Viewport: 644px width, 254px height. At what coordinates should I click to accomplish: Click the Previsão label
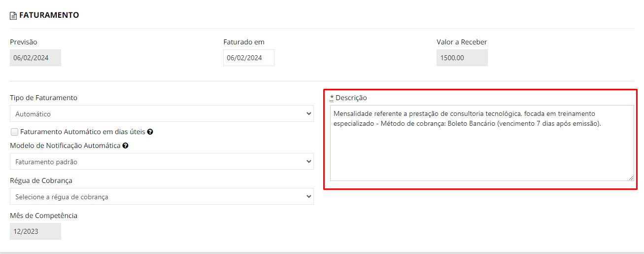tap(24, 42)
